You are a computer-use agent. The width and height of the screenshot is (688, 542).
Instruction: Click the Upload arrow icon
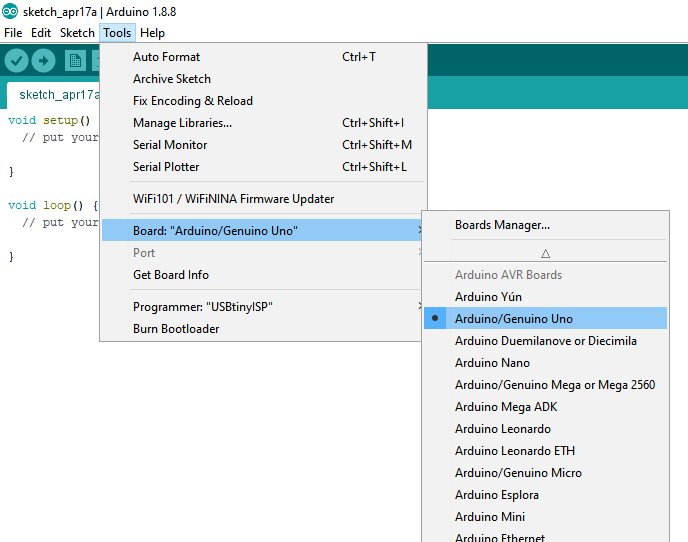click(x=43, y=61)
